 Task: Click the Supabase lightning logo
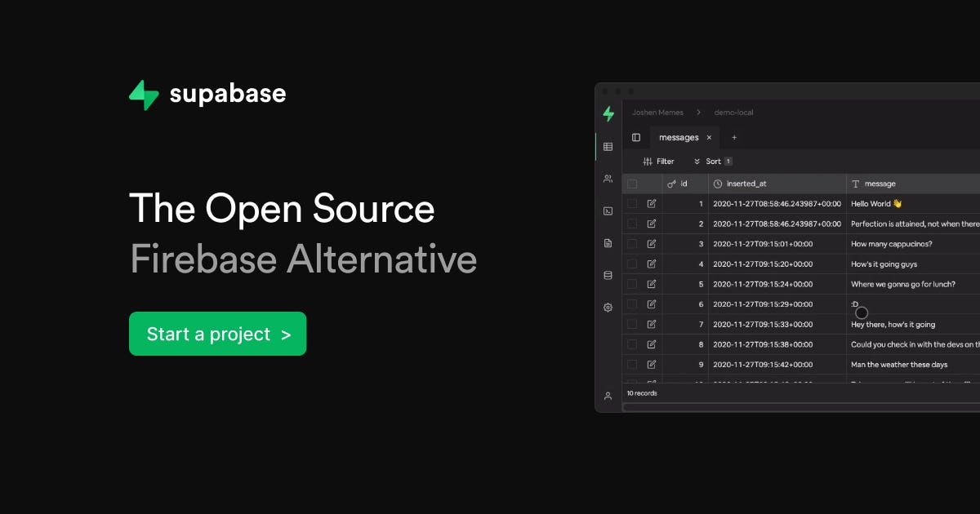pyautogui.click(x=608, y=113)
